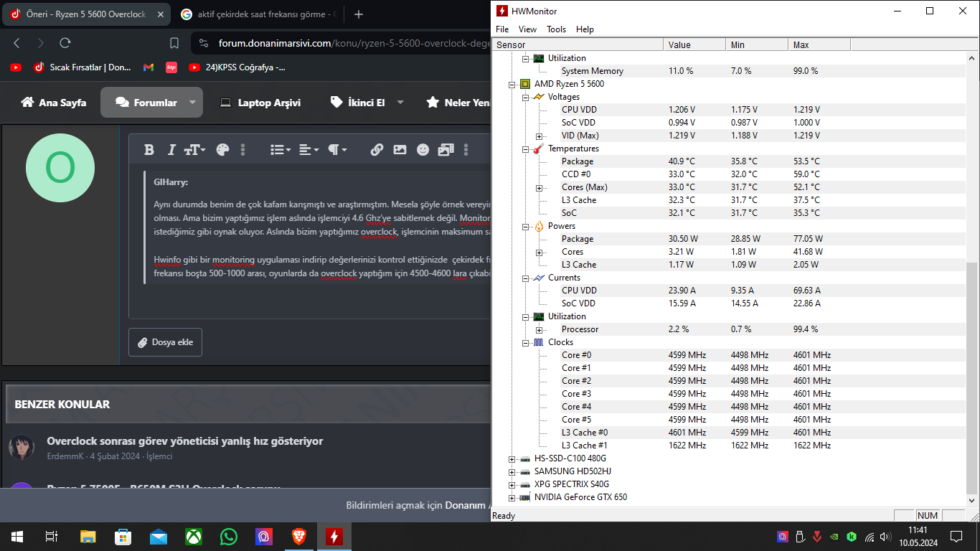Open the new tab plus button
980x551 pixels.
[x=359, y=14]
